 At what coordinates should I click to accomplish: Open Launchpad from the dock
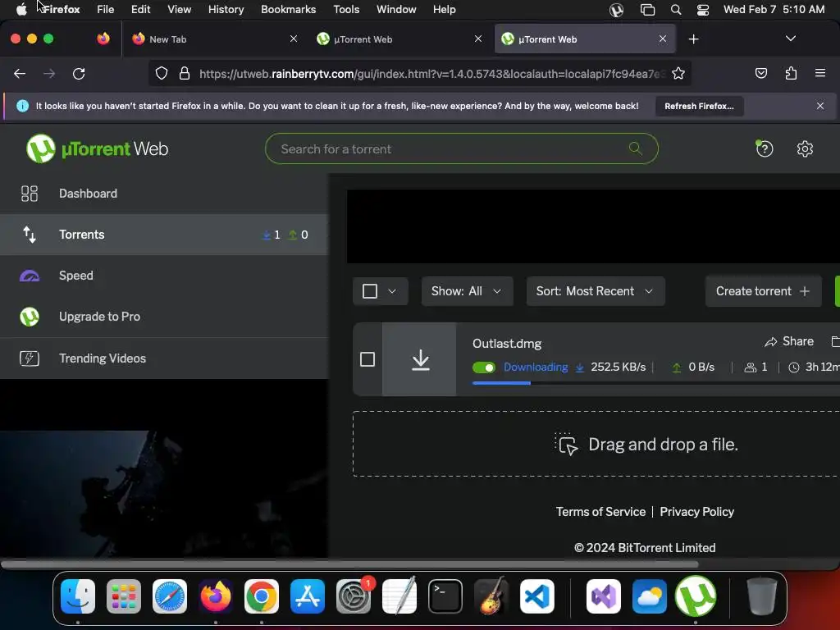[124, 596]
